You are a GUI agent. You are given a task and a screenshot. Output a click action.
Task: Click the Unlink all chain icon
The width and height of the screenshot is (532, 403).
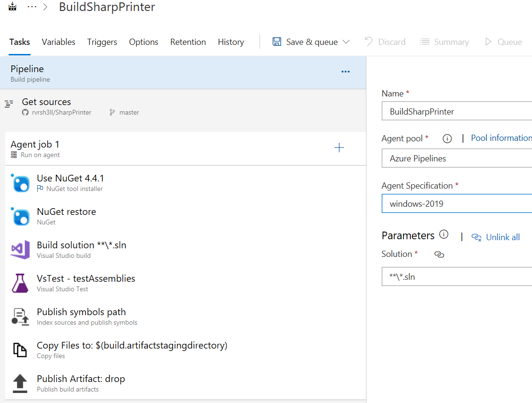point(476,237)
